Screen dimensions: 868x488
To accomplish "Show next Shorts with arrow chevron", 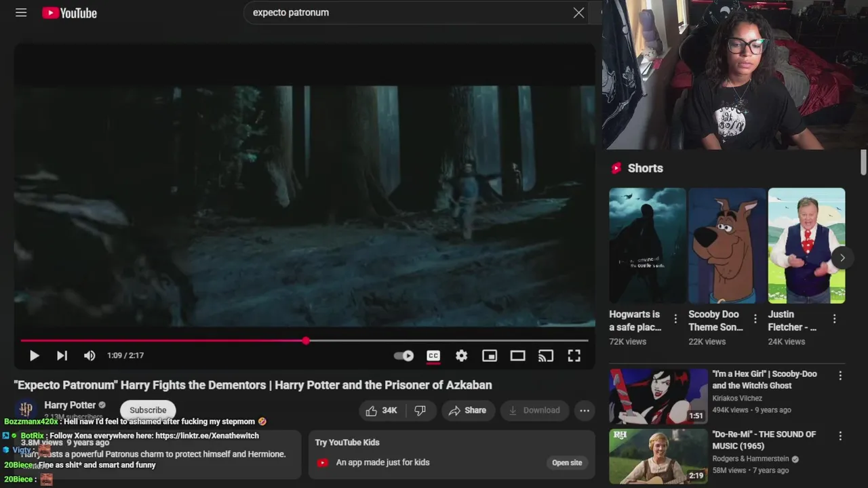I will (x=842, y=258).
